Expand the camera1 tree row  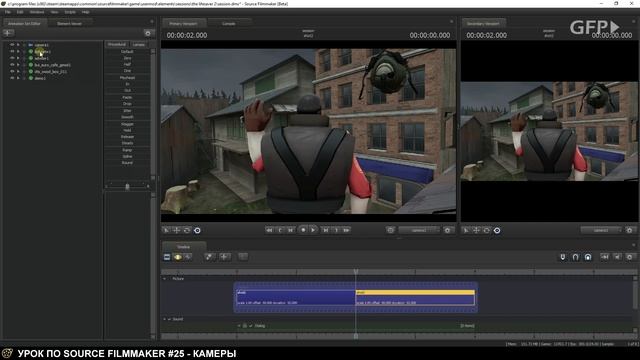pyautogui.click(x=18, y=45)
